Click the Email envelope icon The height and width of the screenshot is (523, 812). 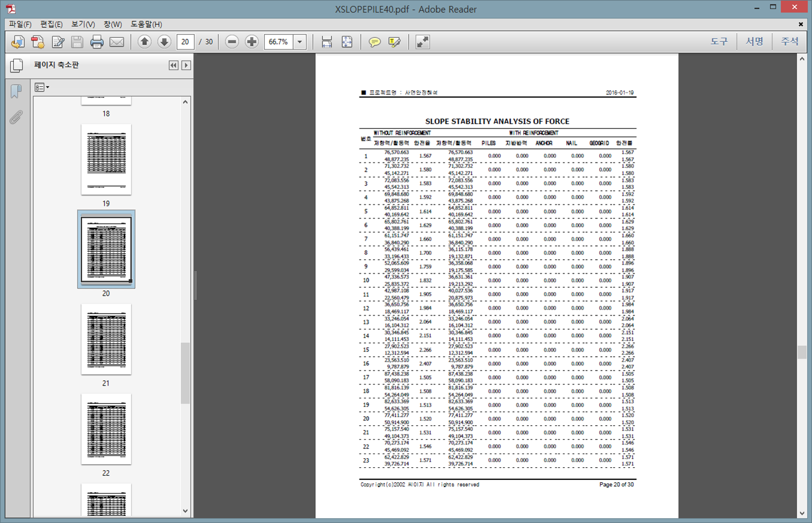pyautogui.click(x=117, y=42)
